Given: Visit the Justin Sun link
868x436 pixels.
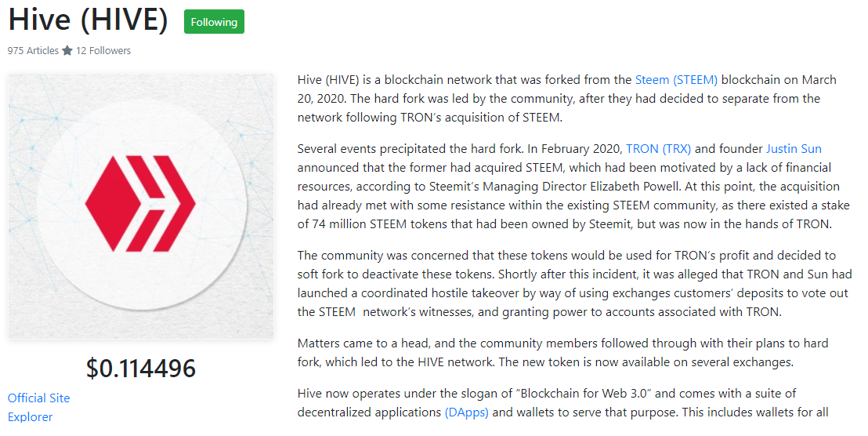Looking at the screenshot, I should coord(794,148).
